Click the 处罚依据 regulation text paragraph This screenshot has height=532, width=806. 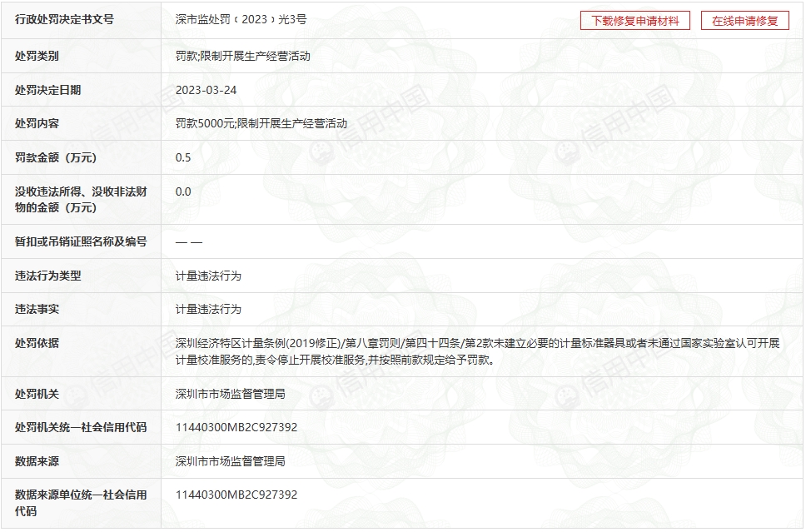click(476, 352)
